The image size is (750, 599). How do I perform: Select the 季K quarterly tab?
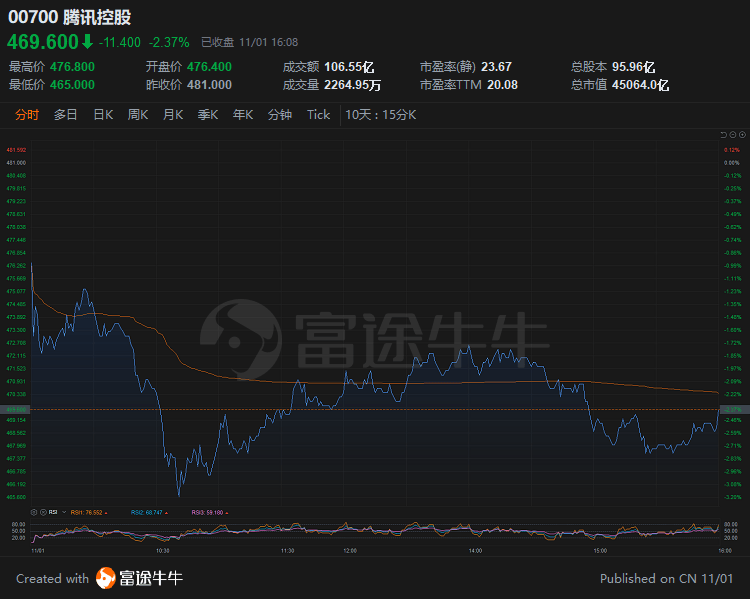pyautogui.click(x=208, y=115)
